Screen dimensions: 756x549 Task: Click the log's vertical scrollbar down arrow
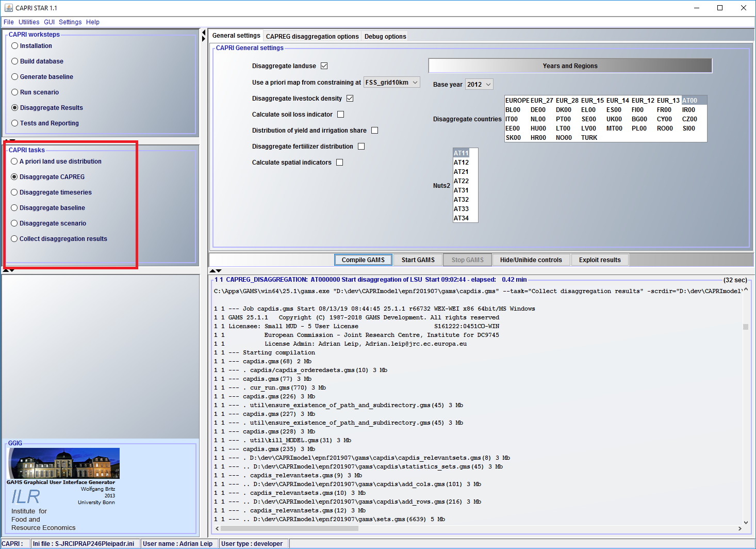pyautogui.click(x=746, y=522)
